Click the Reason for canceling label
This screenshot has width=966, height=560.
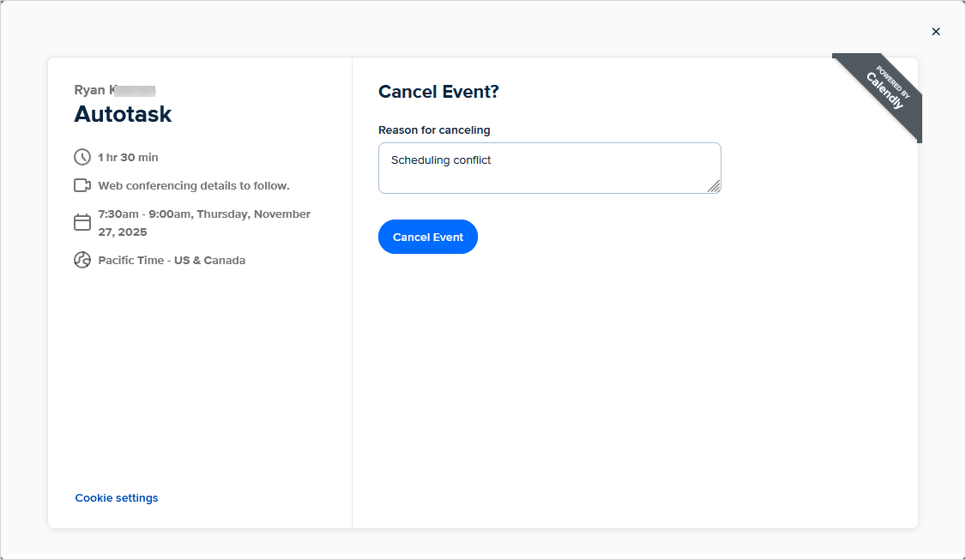coord(434,130)
